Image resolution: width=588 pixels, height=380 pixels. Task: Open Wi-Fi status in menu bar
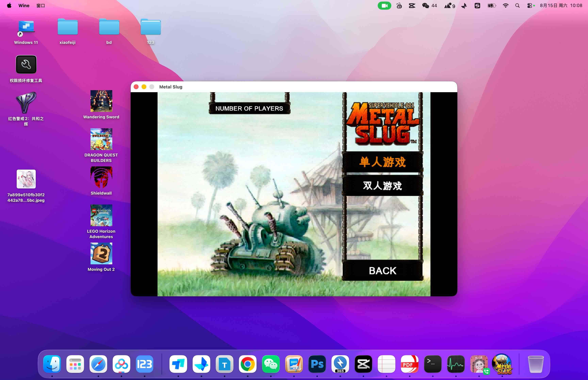click(506, 5)
